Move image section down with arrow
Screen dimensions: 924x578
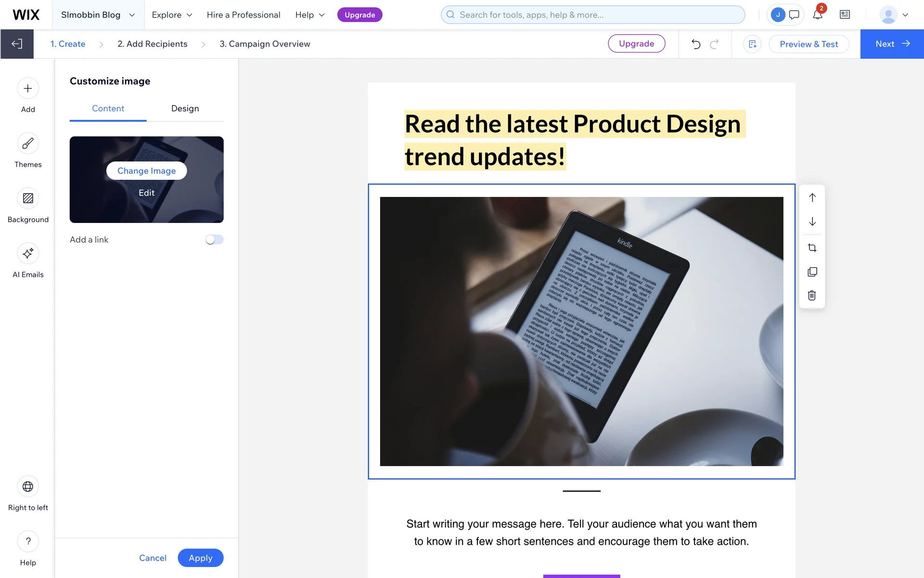(812, 222)
